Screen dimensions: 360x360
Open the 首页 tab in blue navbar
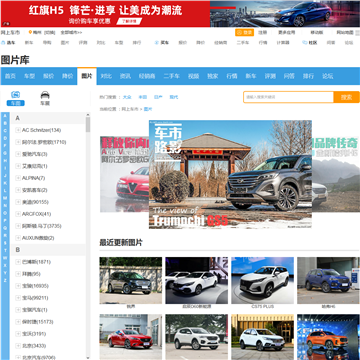(x=10, y=76)
